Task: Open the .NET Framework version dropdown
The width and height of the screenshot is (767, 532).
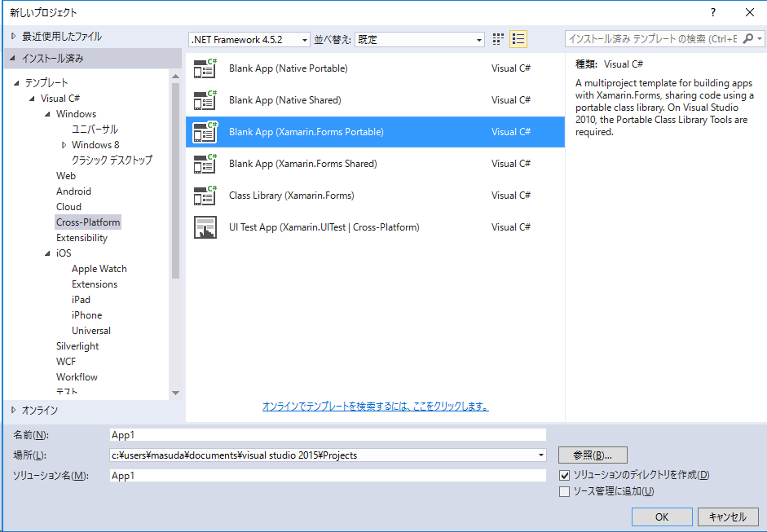Action: pos(249,40)
